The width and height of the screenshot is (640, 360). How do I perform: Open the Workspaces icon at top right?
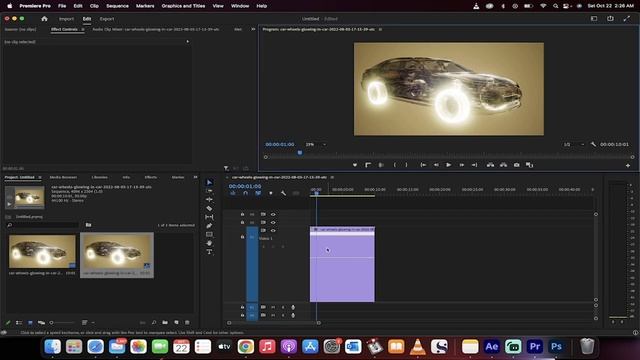[594, 18]
